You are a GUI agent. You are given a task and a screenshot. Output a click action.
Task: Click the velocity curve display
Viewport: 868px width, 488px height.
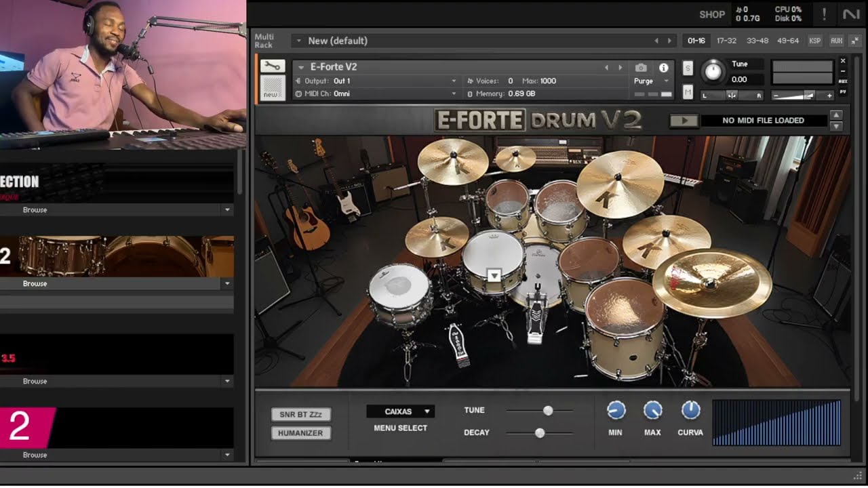776,422
